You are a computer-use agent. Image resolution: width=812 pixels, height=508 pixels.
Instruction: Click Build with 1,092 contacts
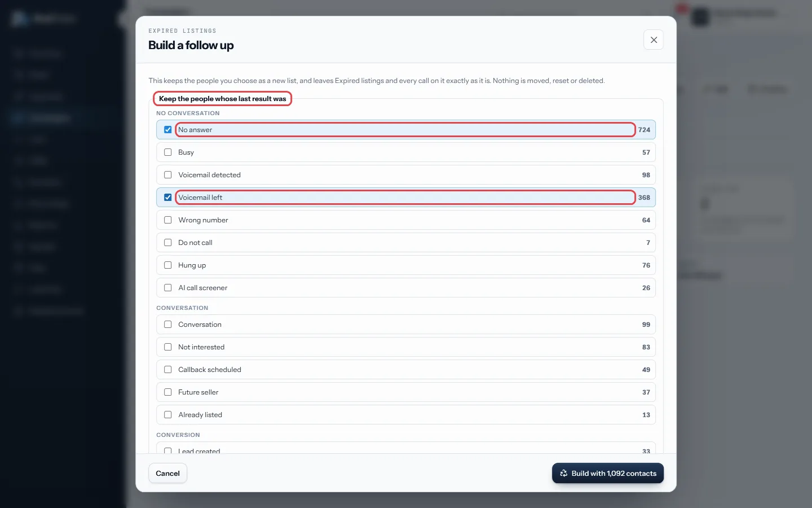click(608, 474)
